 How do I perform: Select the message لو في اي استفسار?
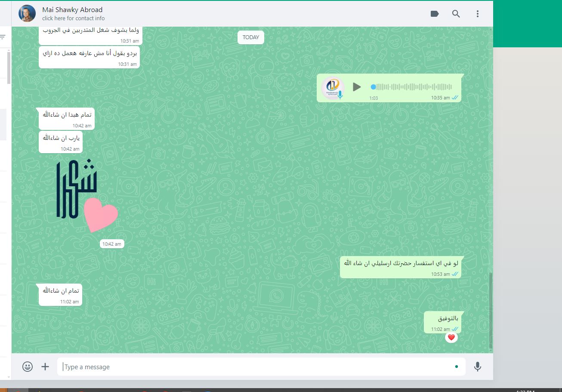click(401, 267)
